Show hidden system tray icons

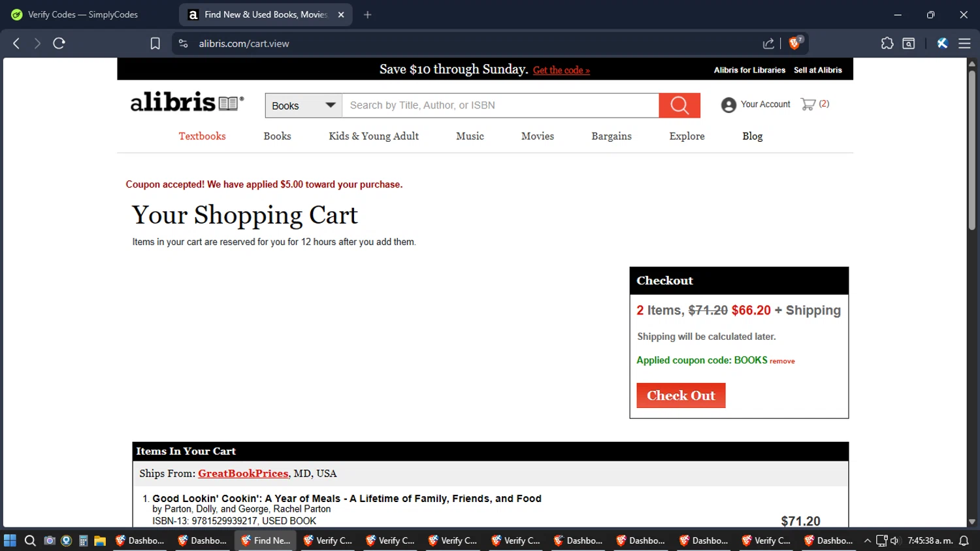[x=868, y=541]
